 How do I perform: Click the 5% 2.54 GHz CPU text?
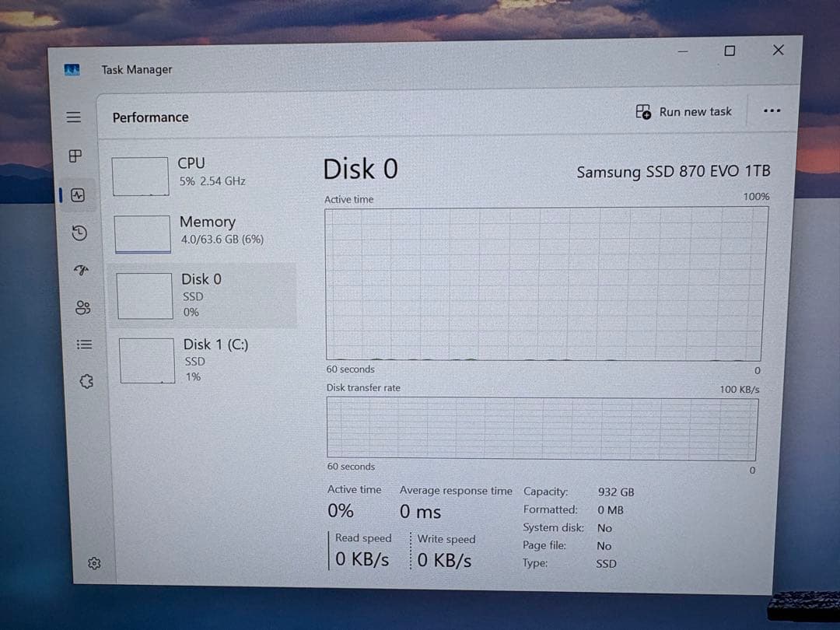point(212,181)
